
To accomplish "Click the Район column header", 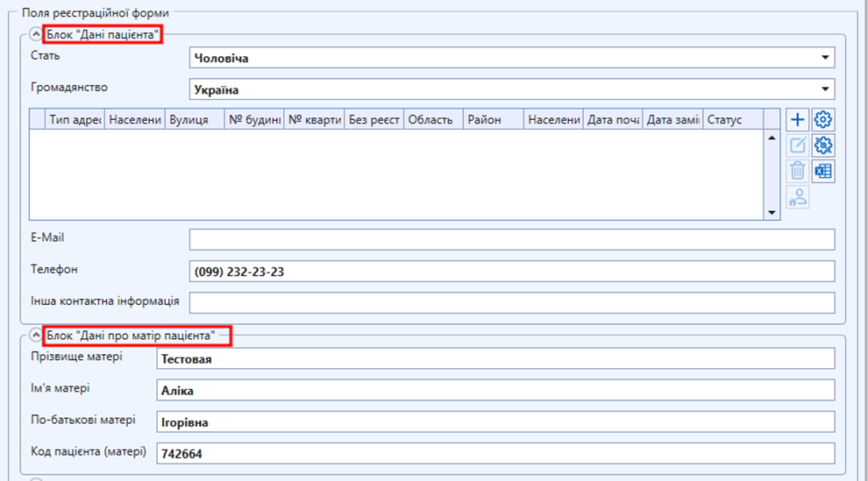I will coord(494,119).
